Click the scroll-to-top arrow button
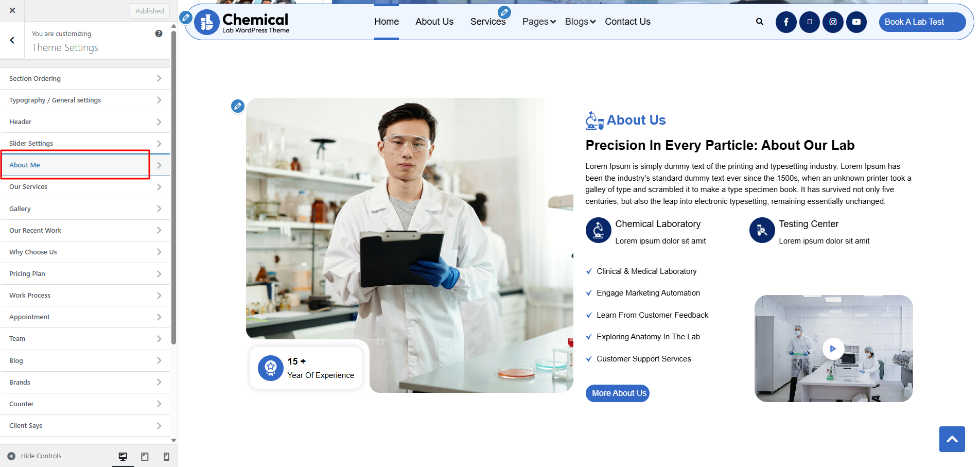 pyautogui.click(x=952, y=439)
